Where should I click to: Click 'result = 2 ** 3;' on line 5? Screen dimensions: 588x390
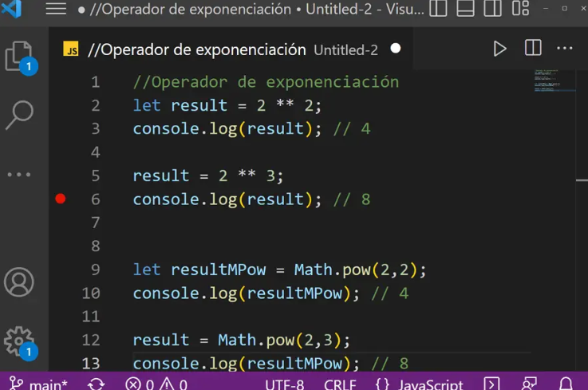(208, 175)
